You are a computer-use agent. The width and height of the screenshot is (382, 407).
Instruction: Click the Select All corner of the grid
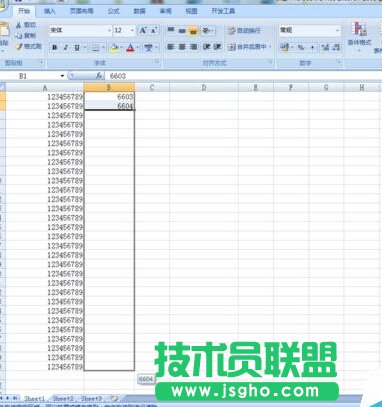(3, 88)
